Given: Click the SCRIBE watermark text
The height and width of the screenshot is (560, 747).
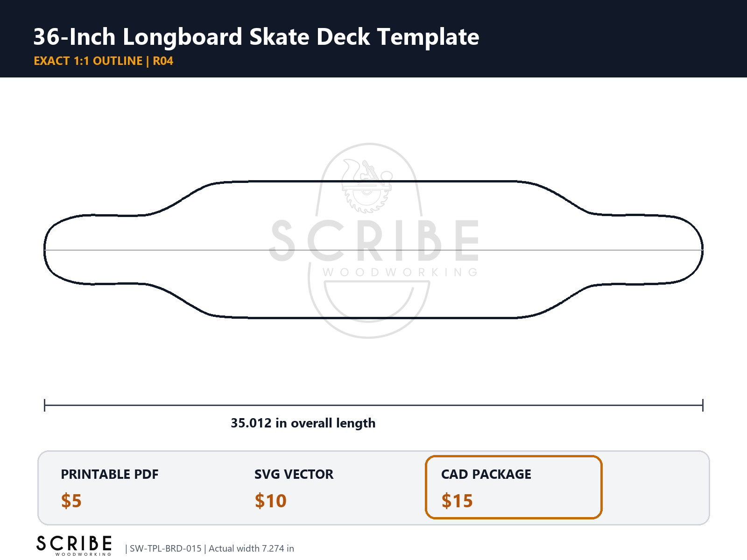Looking at the screenshot, I should (x=374, y=241).
